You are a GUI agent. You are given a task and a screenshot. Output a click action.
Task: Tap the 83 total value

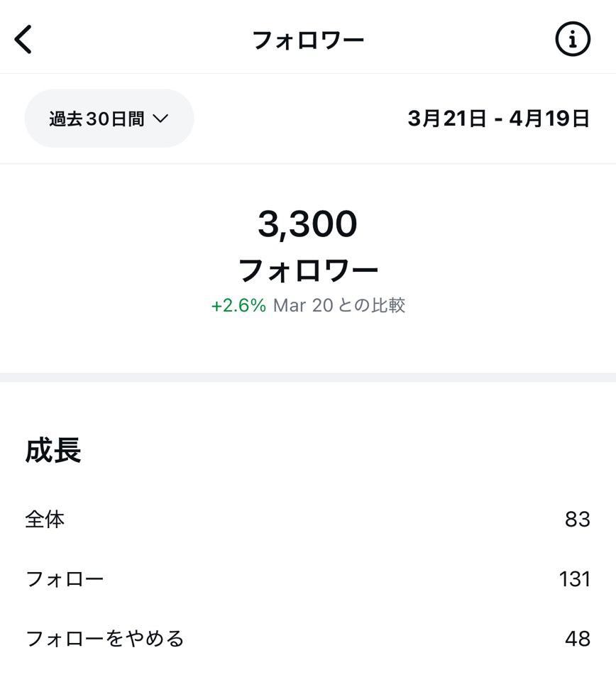[x=577, y=520]
